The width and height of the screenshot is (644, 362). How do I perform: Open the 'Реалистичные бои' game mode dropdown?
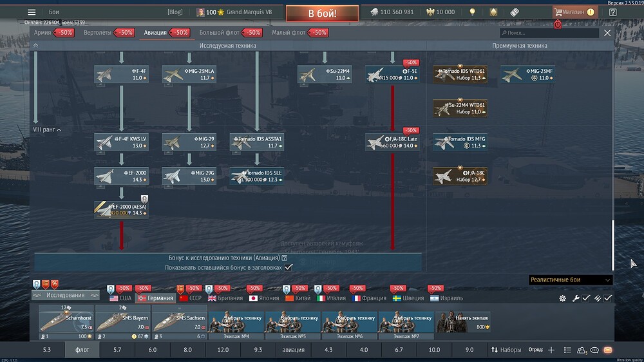point(570,280)
